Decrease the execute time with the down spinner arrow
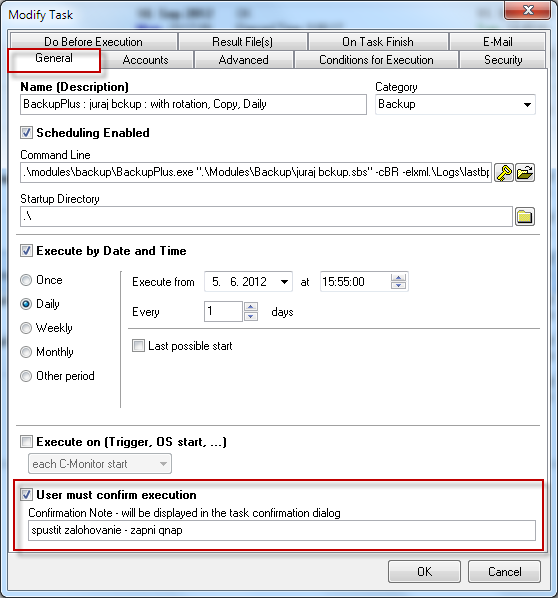This screenshot has height=598, width=558. tap(399, 285)
